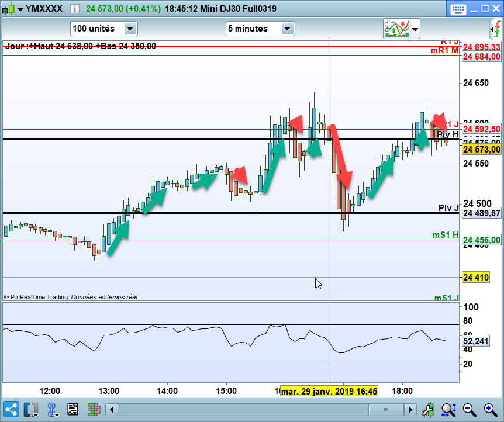Click the candlestick chart icon in title bar
504x422 pixels.
(x=8, y=9)
